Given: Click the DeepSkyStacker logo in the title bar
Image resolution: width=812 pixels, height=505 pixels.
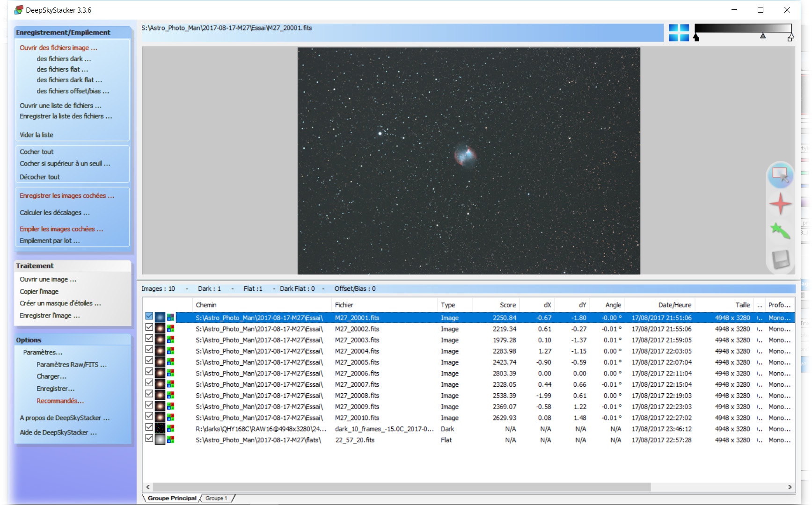Looking at the screenshot, I should click(x=19, y=10).
